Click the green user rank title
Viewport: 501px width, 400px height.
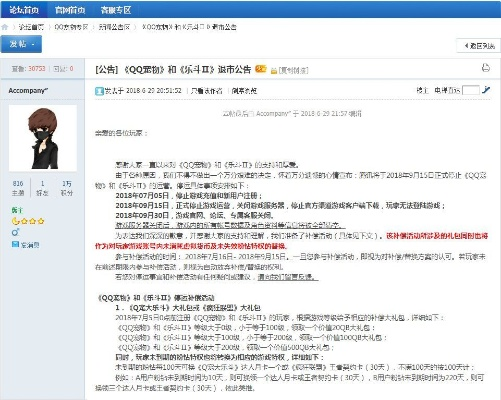pos(17,210)
